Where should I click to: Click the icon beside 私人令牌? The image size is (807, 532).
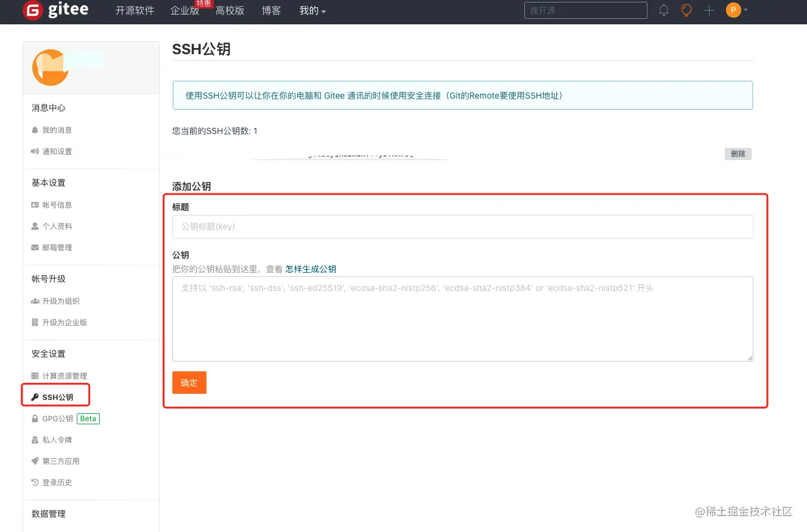pyautogui.click(x=35, y=440)
